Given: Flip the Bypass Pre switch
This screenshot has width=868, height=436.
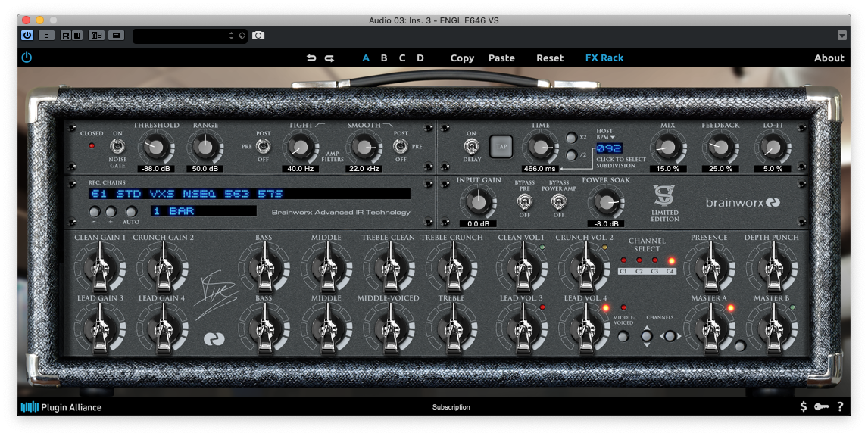Looking at the screenshot, I should pos(524,202).
